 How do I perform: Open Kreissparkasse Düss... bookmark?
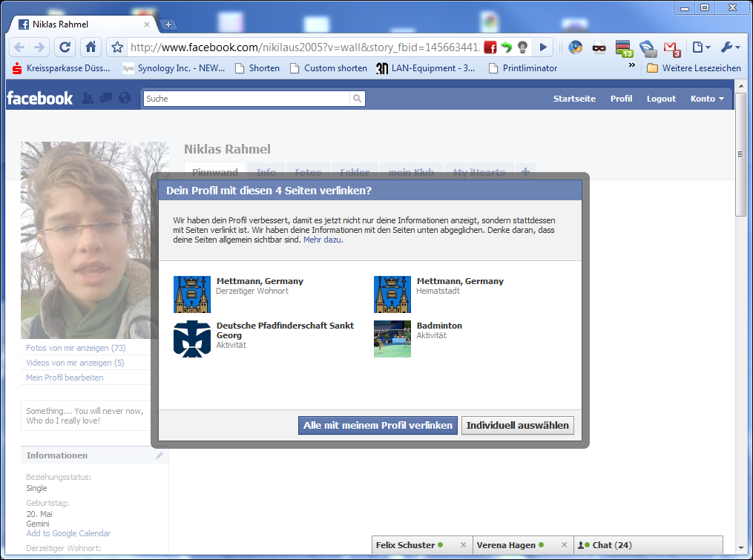[x=61, y=68]
